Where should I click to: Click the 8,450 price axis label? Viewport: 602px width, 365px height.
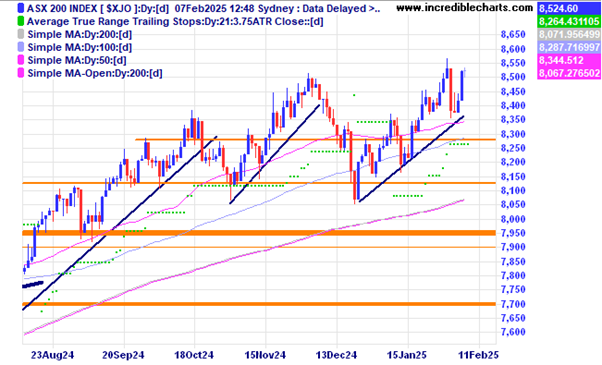[x=513, y=92]
